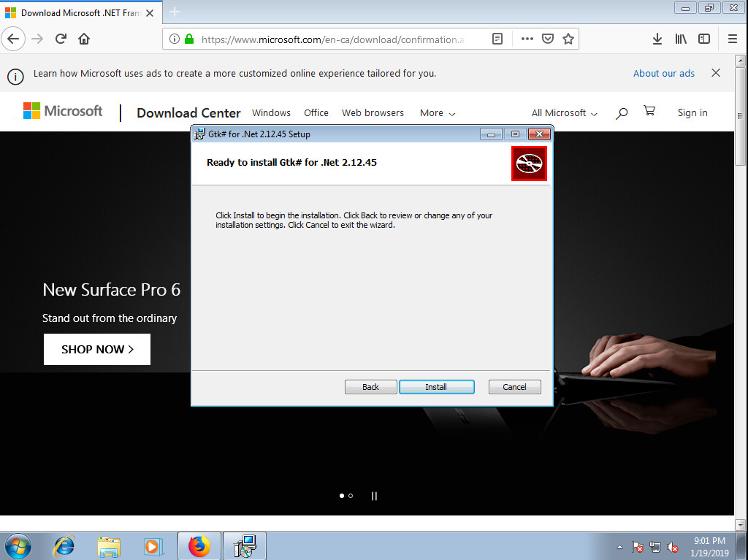748x560 pixels.
Task: Open page actions three-dot menu
Action: [x=527, y=39]
